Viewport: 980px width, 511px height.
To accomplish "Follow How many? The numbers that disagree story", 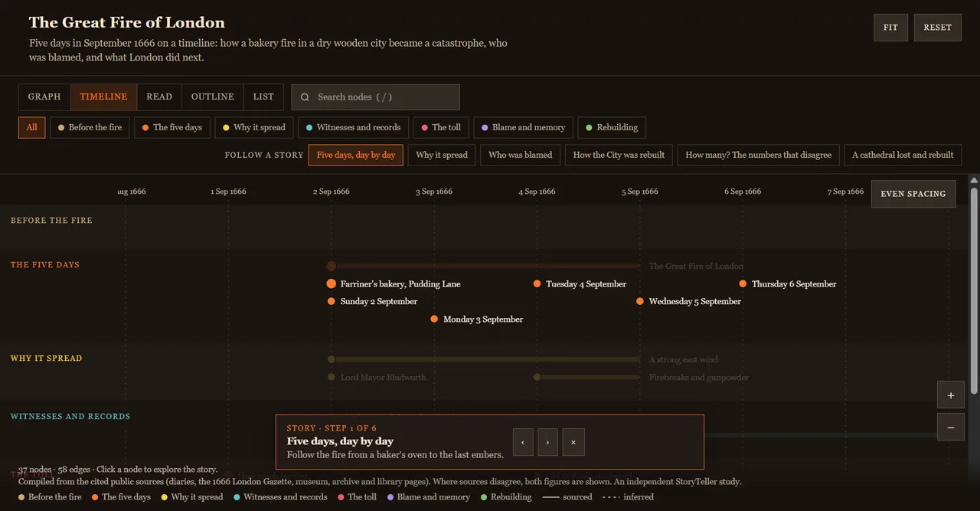I will (x=759, y=155).
